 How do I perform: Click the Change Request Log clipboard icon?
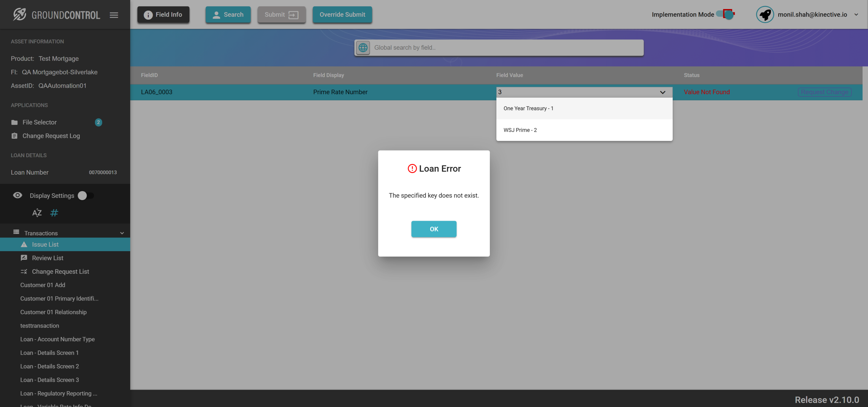pyautogui.click(x=14, y=136)
